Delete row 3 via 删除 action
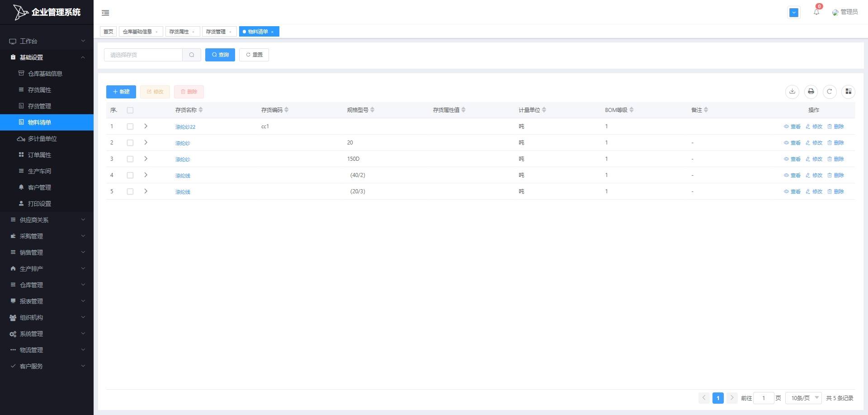868x415 pixels. click(x=835, y=159)
